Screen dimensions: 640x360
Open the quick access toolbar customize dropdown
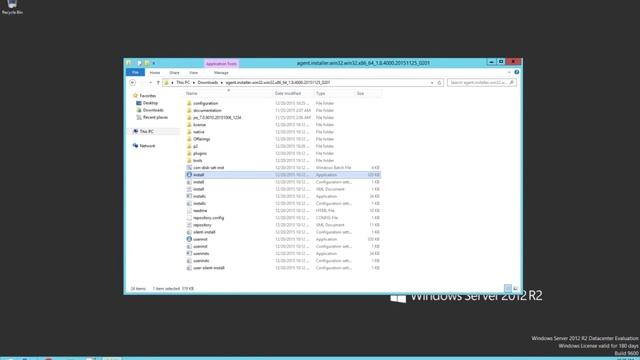tap(154, 63)
